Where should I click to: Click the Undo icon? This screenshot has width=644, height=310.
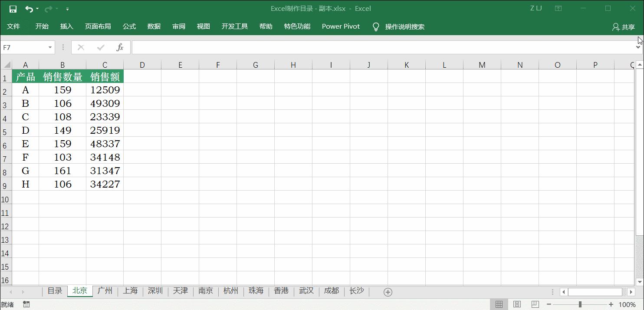click(28, 8)
